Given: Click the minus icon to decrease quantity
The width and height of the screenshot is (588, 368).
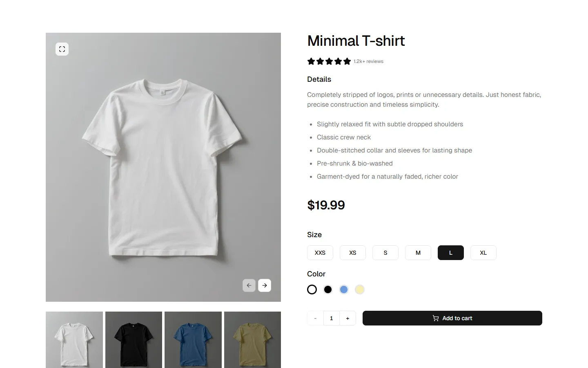Looking at the screenshot, I should (x=315, y=318).
